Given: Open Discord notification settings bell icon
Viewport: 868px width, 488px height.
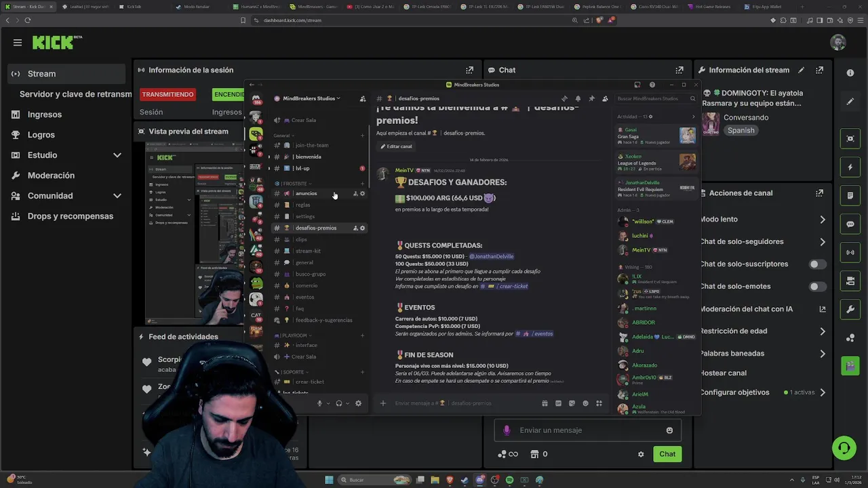Looking at the screenshot, I should (x=578, y=98).
